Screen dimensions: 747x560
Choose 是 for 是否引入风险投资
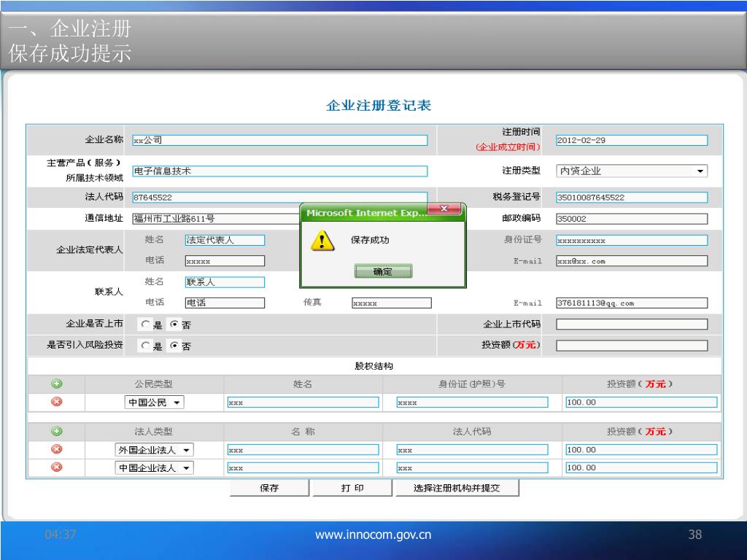pyautogui.click(x=146, y=346)
